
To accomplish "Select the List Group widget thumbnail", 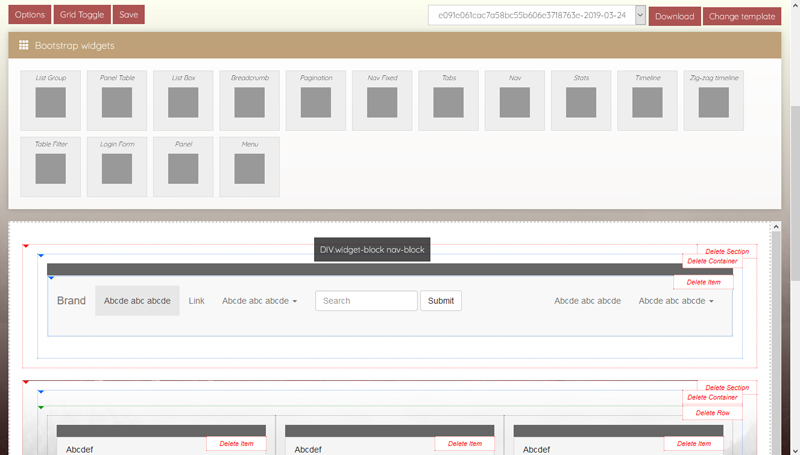I will pos(50,102).
